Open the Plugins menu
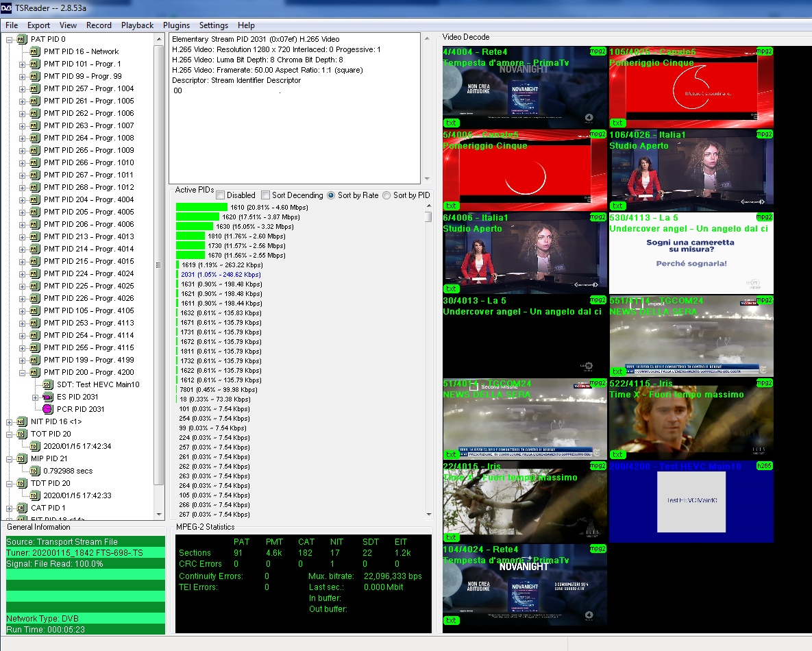Screen dimensions: 812x651 pyautogui.click(x=176, y=25)
